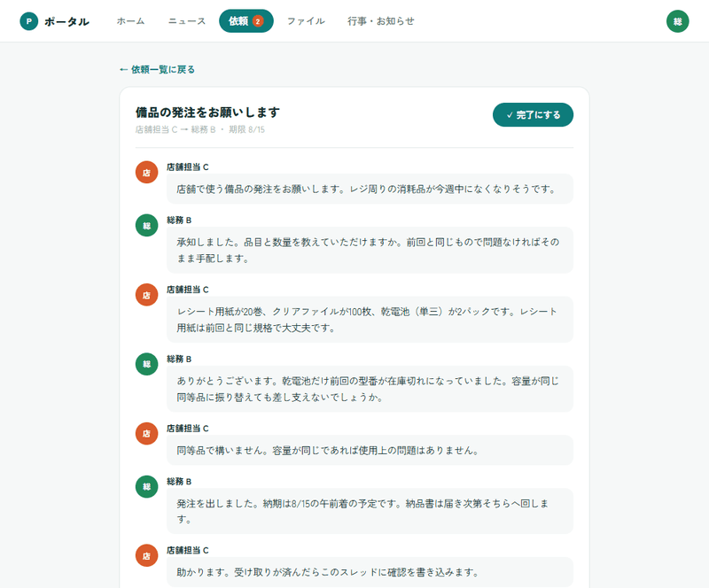Click 総務 B avatar beside 承知しました message
This screenshot has height=588, width=709.
pos(146,225)
